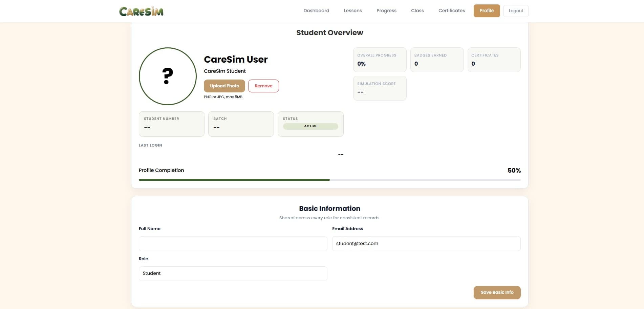Image resolution: width=644 pixels, height=309 pixels.
Task: Click the Email Address field
Action: 426,243
